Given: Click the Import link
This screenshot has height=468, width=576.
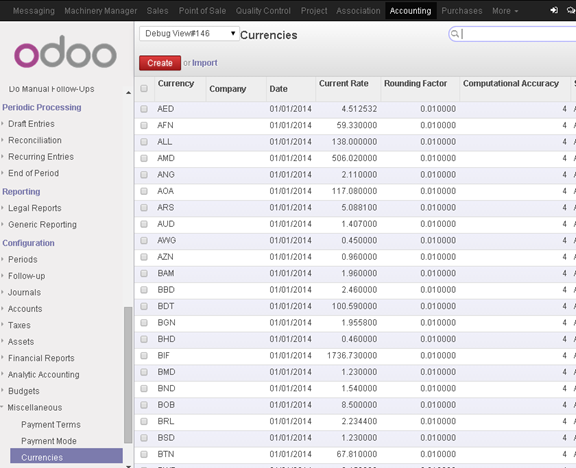Looking at the screenshot, I should [x=205, y=63].
